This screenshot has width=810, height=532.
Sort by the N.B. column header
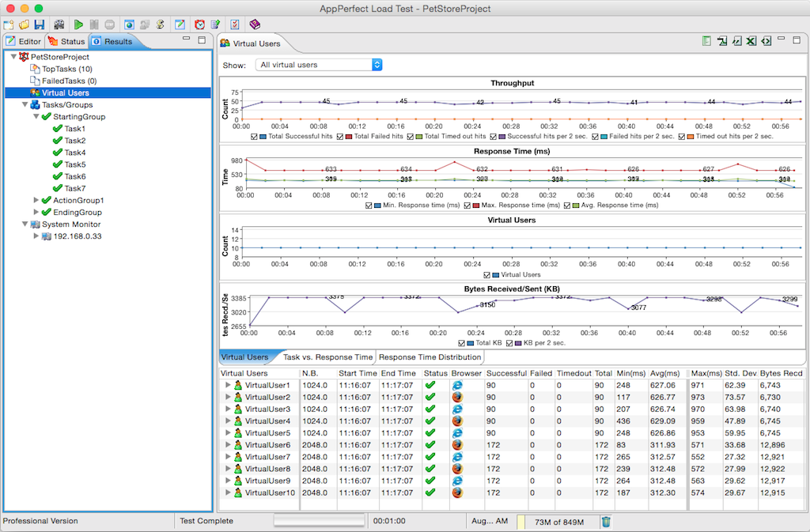pos(318,373)
